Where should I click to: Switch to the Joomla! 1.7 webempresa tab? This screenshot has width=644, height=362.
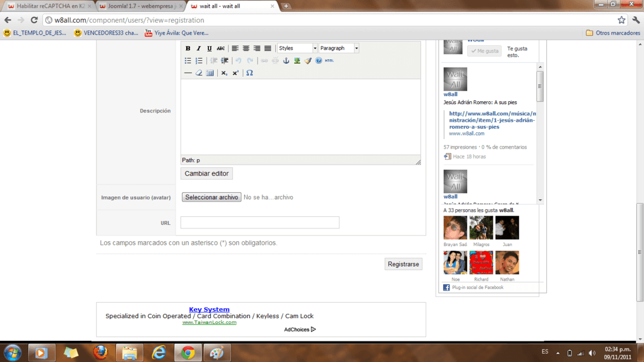141,6
